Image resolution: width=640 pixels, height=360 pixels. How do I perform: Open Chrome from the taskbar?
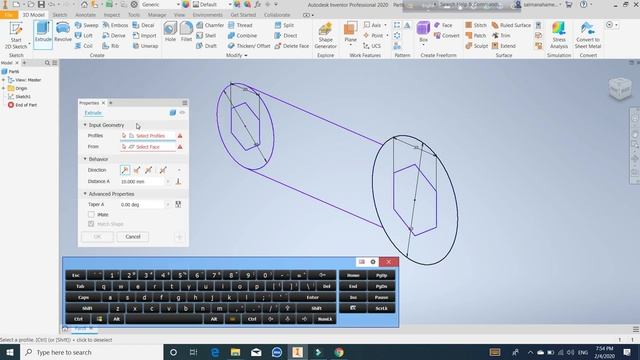pyautogui.click(x=339, y=352)
